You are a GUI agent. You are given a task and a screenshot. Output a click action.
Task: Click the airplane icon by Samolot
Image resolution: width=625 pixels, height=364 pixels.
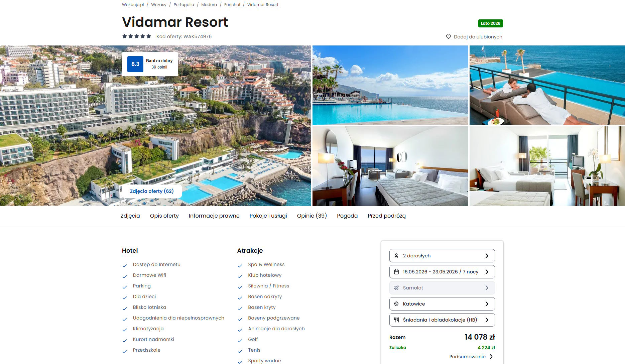click(x=396, y=288)
